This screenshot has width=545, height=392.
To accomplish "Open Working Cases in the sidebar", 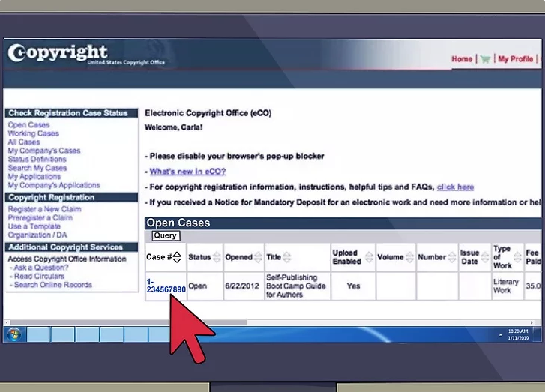I will pyautogui.click(x=33, y=133).
